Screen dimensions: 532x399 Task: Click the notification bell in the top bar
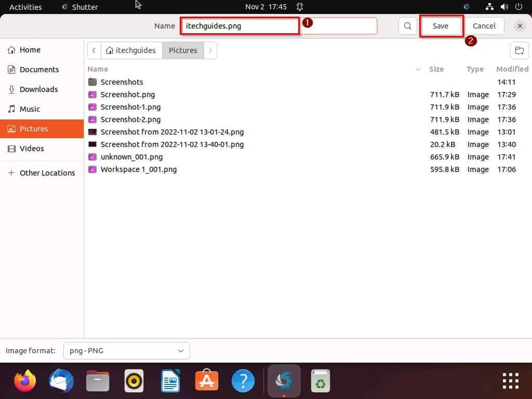click(x=300, y=7)
